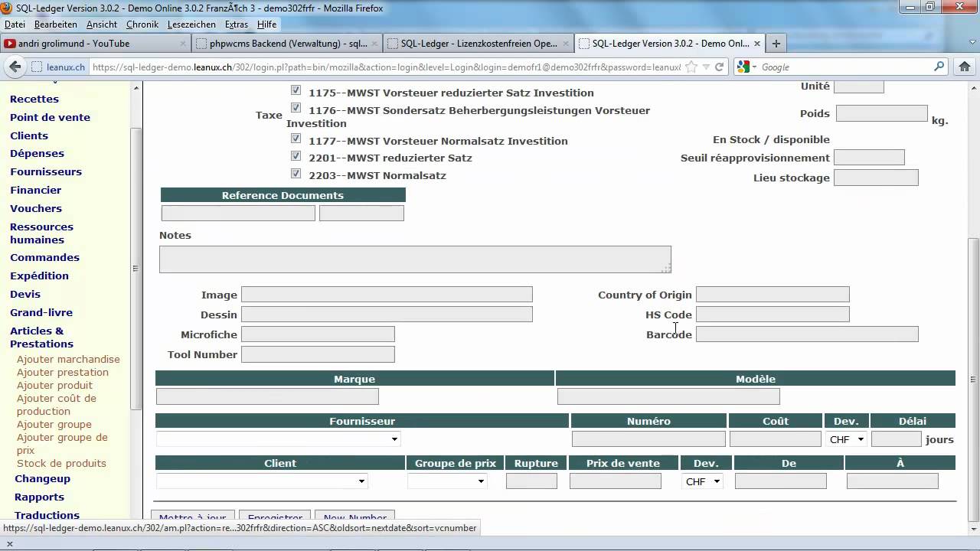Click Ajouter coût de production link

coord(57,404)
